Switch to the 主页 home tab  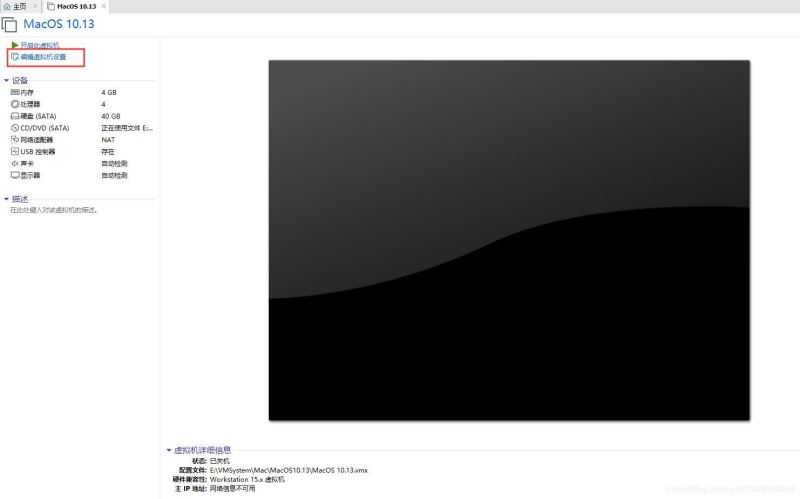(x=19, y=7)
